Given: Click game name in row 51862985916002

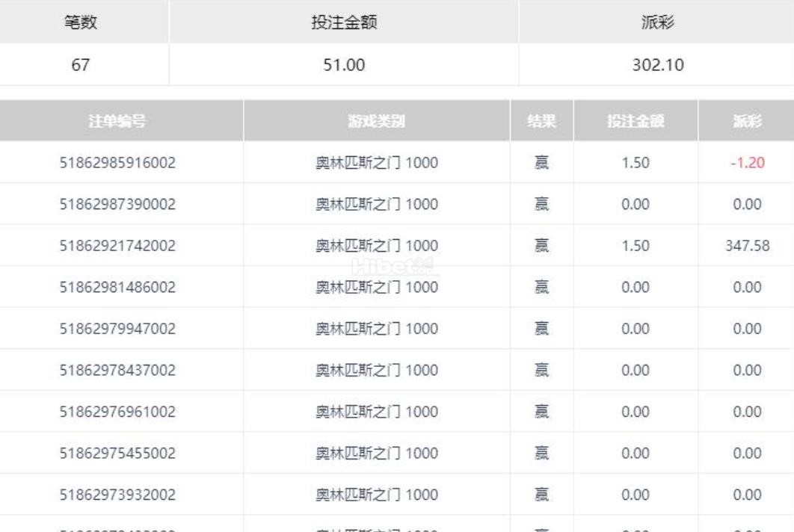Looking at the screenshot, I should point(377,162).
